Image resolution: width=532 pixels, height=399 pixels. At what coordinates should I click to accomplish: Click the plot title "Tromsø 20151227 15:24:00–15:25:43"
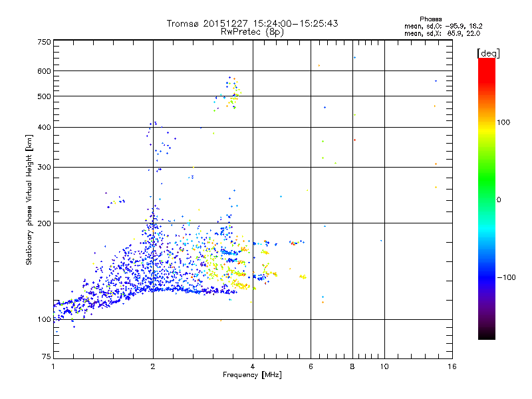[252, 23]
